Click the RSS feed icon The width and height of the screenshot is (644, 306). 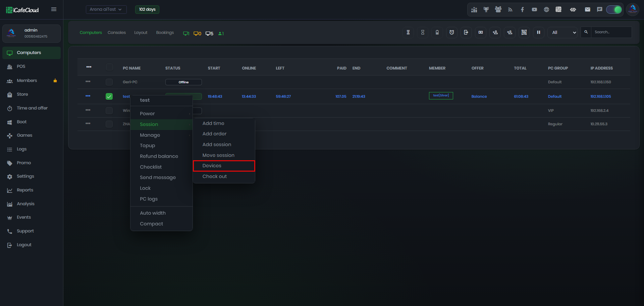[510, 10]
